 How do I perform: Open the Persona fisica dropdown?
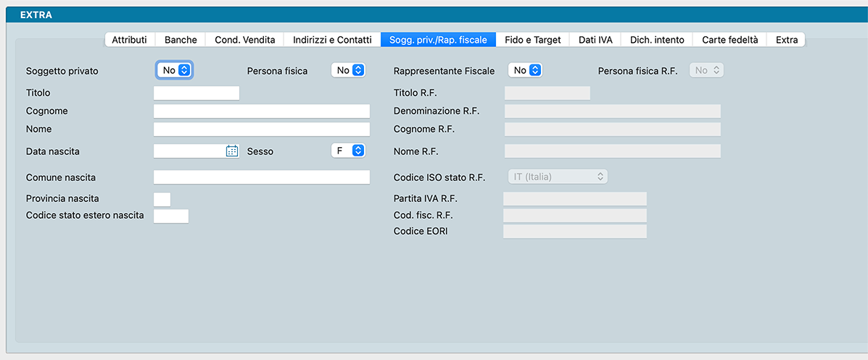(x=348, y=70)
